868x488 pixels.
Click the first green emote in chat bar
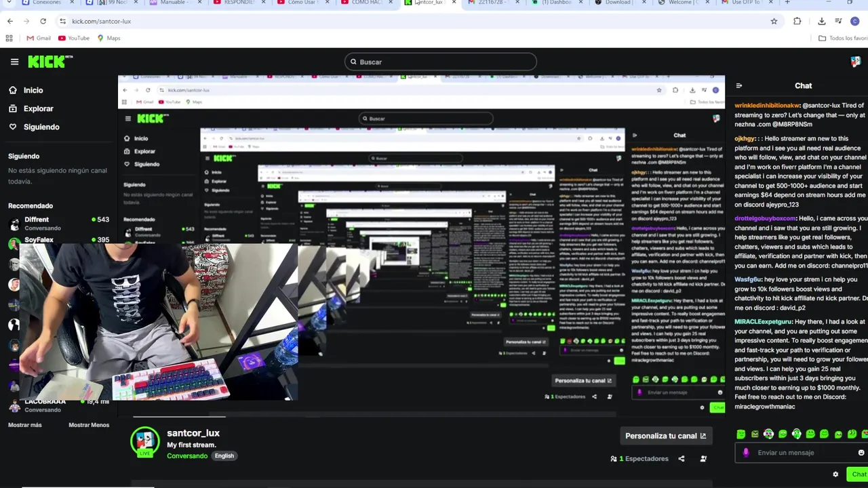(x=741, y=434)
